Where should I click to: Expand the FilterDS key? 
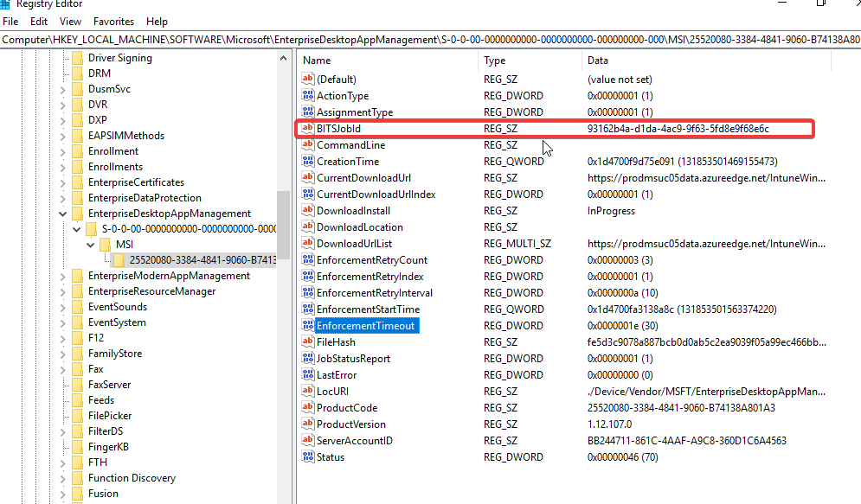(62, 432)
